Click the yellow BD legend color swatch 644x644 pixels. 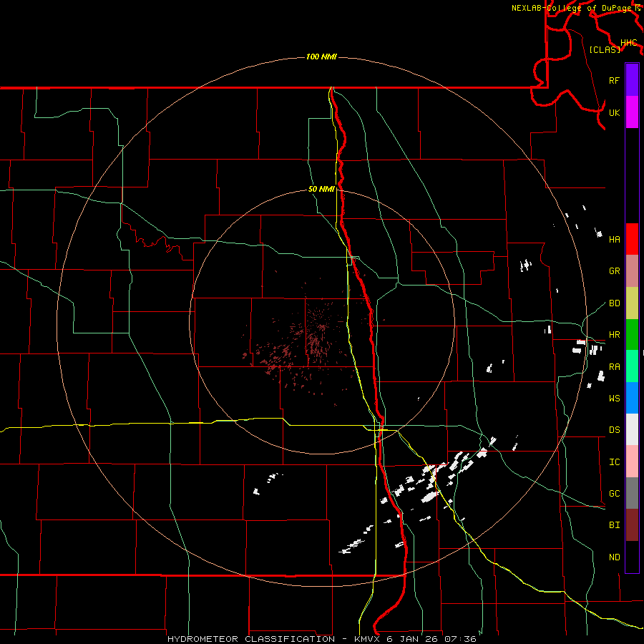632,303
